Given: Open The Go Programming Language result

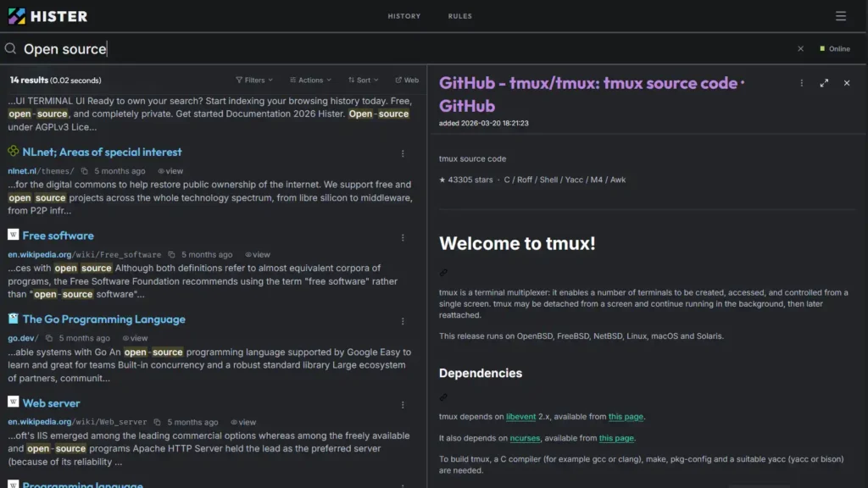Looking at the screenshot, I should [104, 319].
